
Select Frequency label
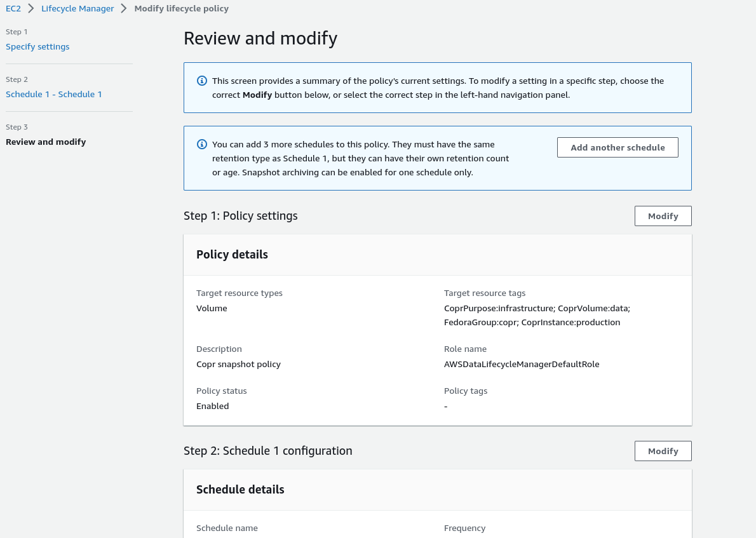point(465,528)
